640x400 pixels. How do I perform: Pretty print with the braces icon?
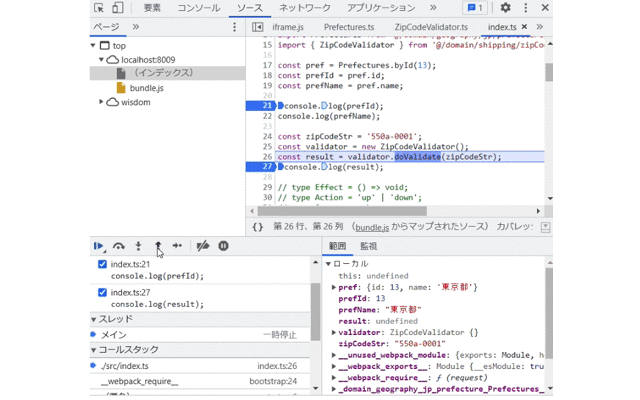coord(258,227)
